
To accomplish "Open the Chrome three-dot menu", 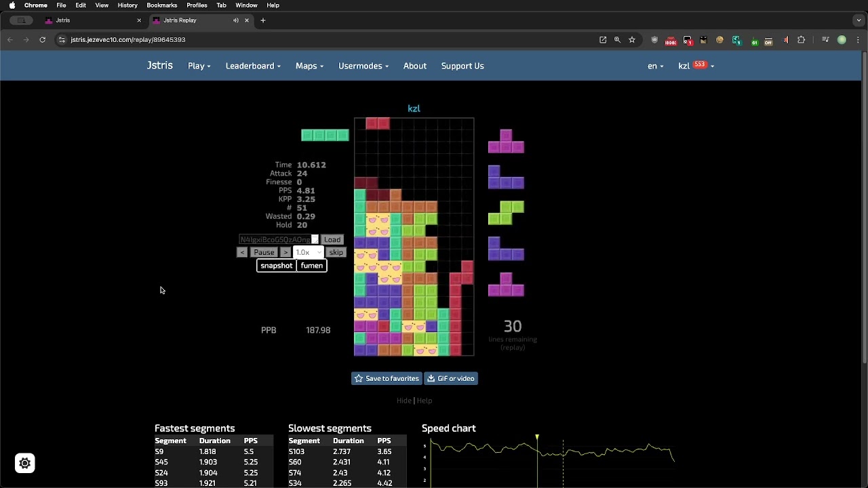I will (858, 40).
